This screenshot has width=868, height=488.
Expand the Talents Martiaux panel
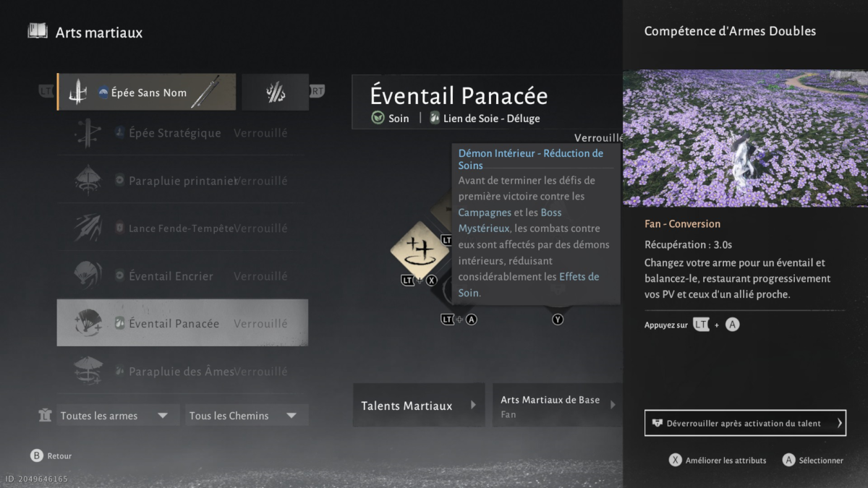pos(418,405)
